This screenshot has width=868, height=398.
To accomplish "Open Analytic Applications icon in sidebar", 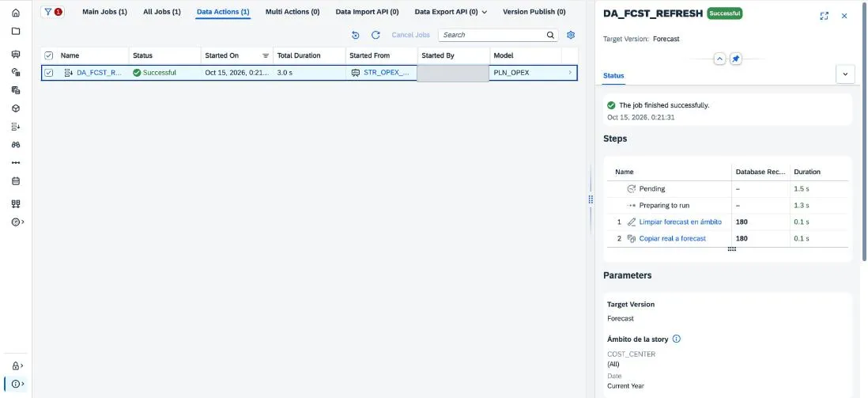I will (x=16, y=72).
